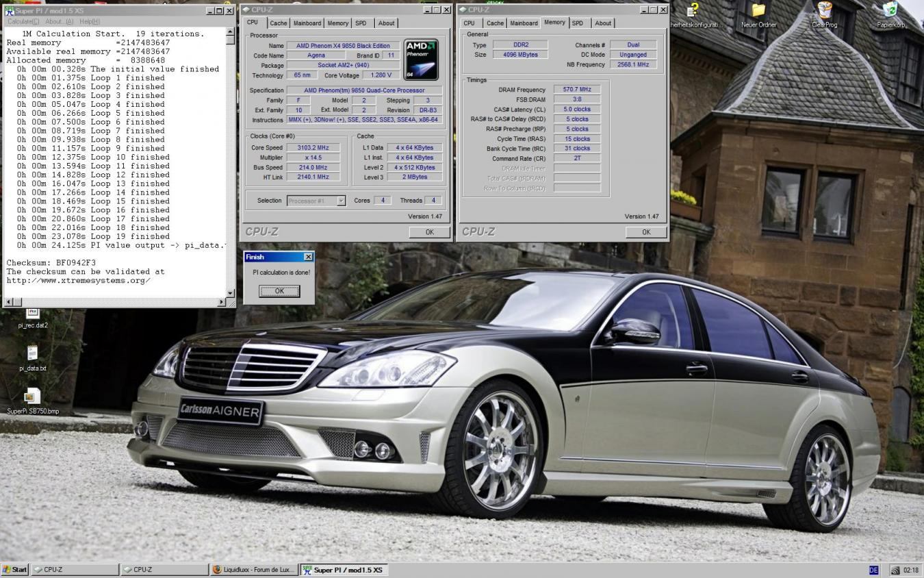The height and width of the screenshot is (578, 924).
Task: Open SPD tab in the processor CPU-Z window
Action: [x=361, y=23]
